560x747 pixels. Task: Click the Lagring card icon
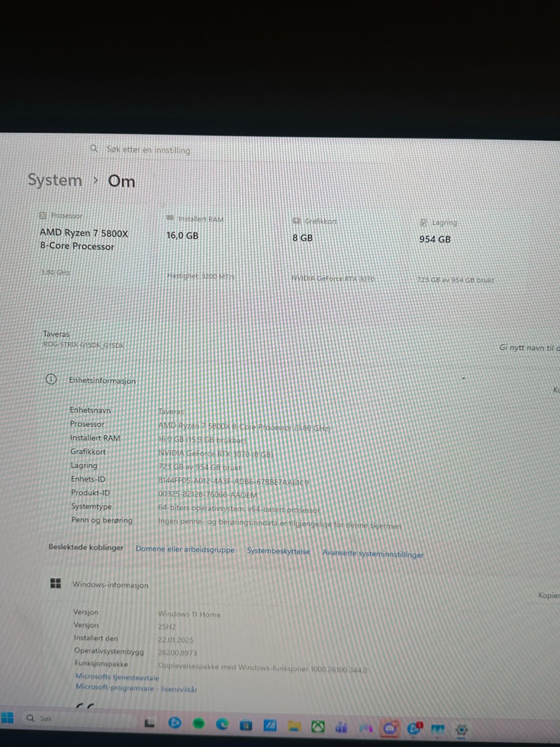point(423,222)
